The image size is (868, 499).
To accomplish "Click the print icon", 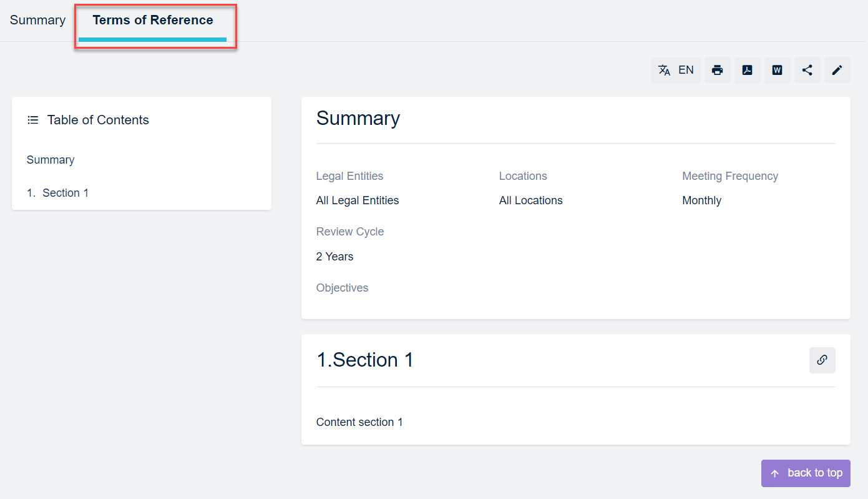I will [718, 70].
